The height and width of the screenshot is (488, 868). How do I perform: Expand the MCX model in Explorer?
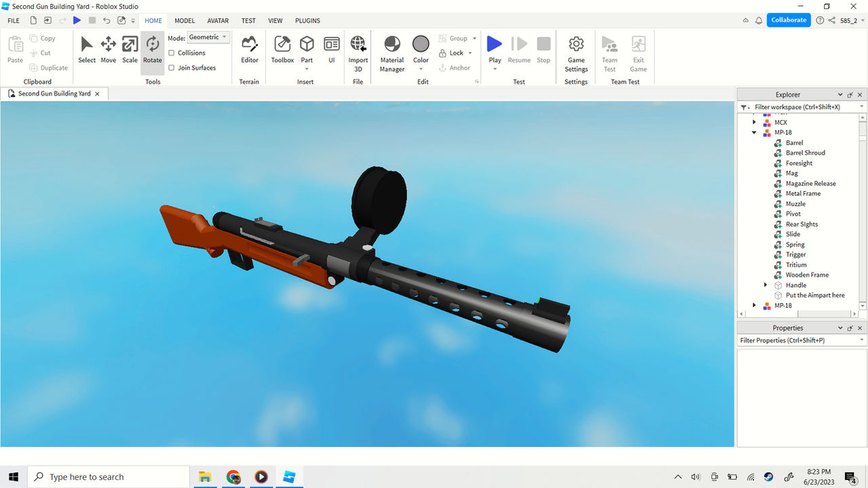pos(754,123)
